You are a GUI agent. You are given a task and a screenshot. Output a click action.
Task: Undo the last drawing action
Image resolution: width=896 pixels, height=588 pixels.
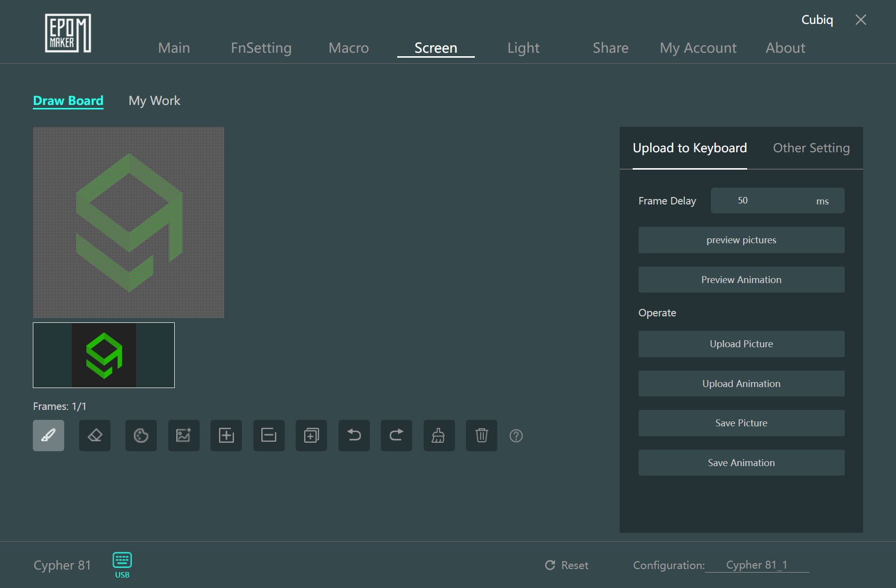pyautogui.click(x=354, y=435)
